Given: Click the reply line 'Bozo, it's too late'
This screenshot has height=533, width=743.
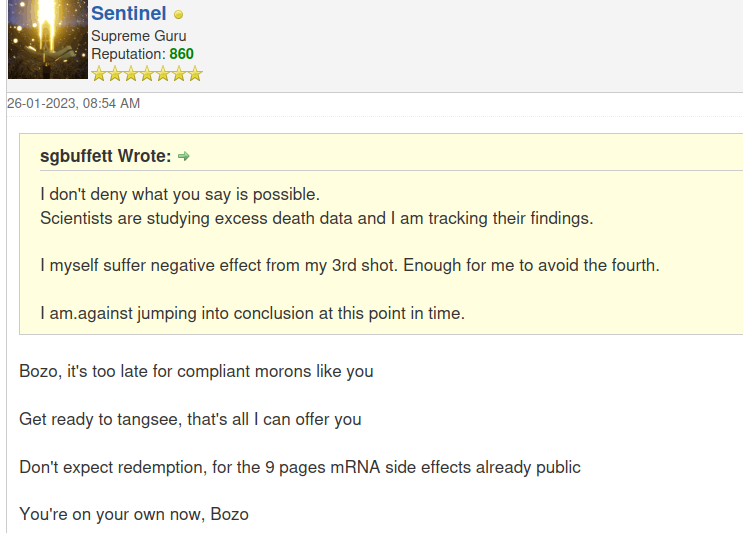Looking at the screenshot, I should 196,371.
